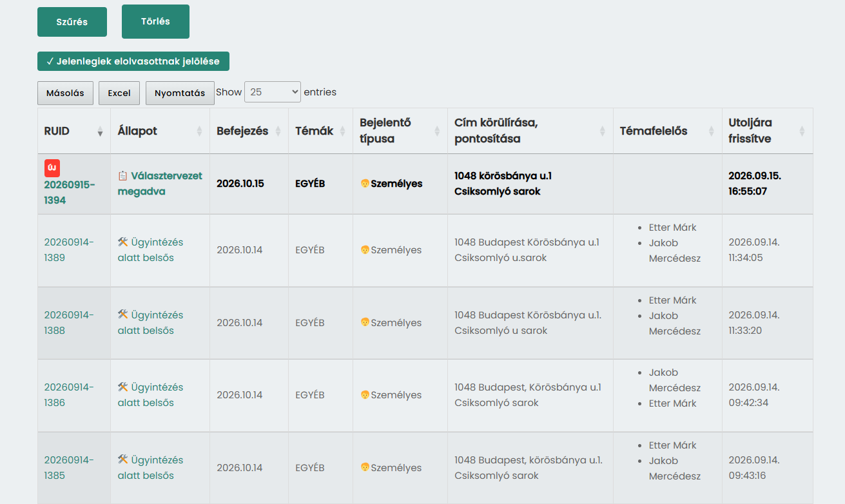This screenshot has height=504, width=845.
Task: Click person emoji icon in row 20260914-1386
Action: point(365,395)
